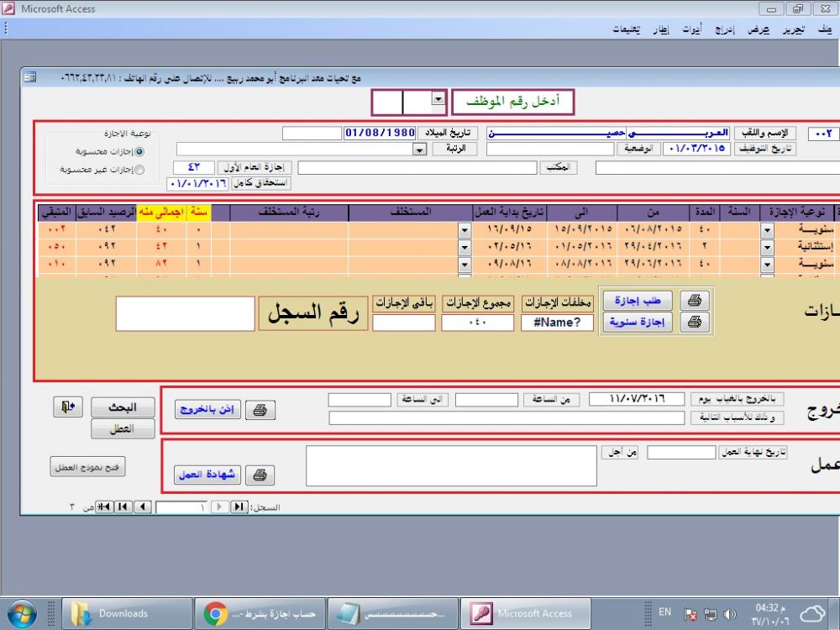This screenshot has width=840, height=630.
Task: Open the إطار (Window) menu
Action: point(660,29)
